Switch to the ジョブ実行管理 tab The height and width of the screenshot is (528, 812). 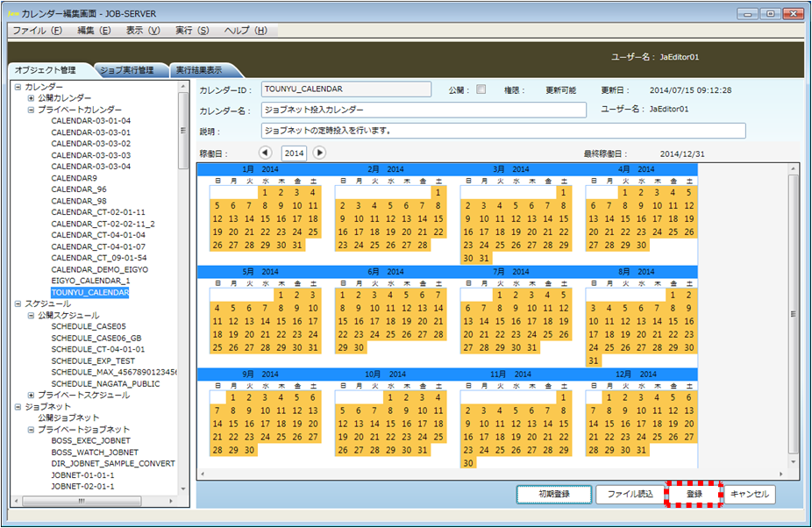(127, 70)
